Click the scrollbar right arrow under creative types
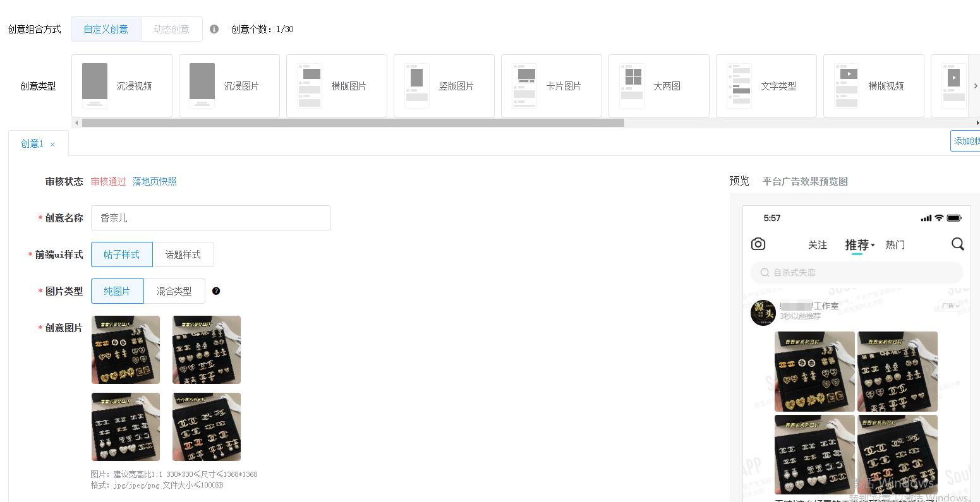The height and width of the screenshot is (502, 980). pos(977,123)
